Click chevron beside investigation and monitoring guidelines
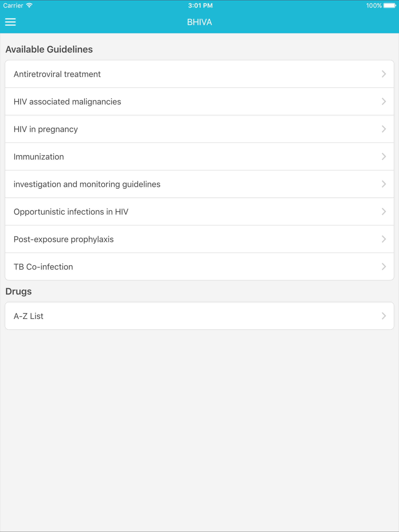Viewport: 399px width, 532px height. coord(384,184)
